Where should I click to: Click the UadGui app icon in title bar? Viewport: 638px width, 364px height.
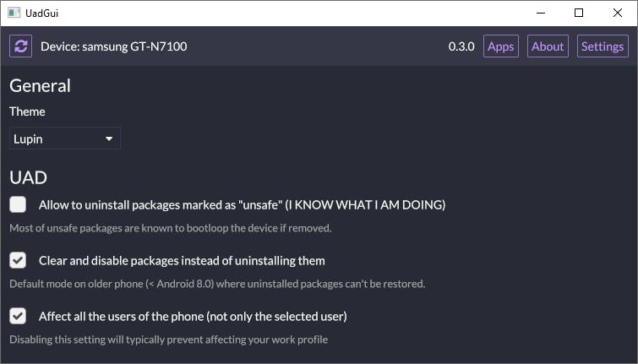click(14, 13)
